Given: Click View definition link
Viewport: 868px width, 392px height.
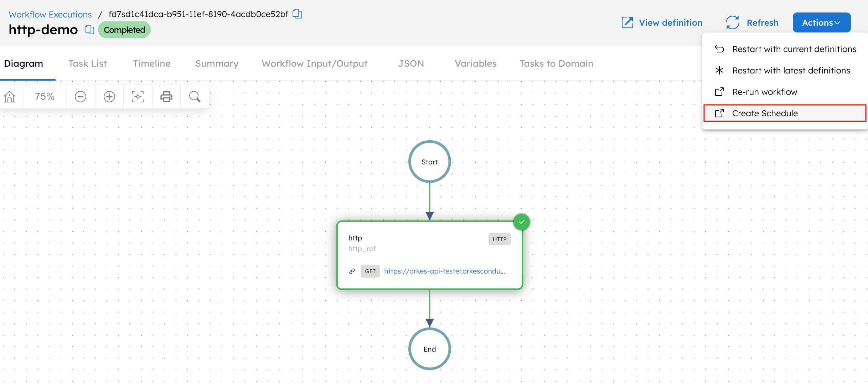Looking at the screenshot, I should [671, 22].
